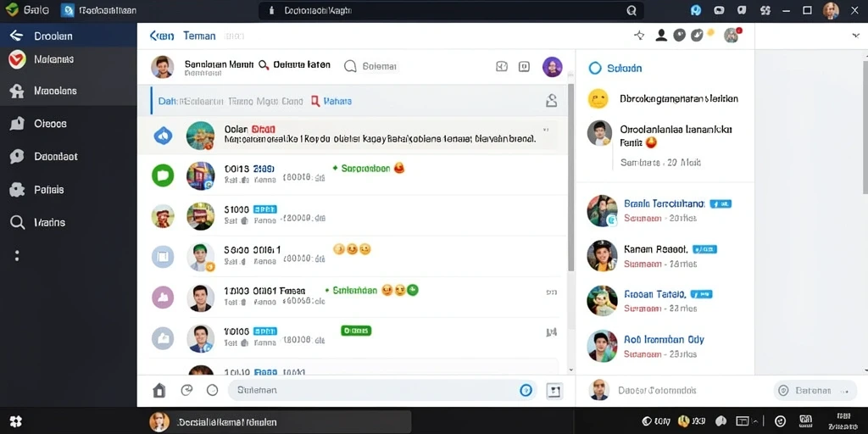
Task: Open the three dots menu in sidebar
Action: tap(17, 255)
